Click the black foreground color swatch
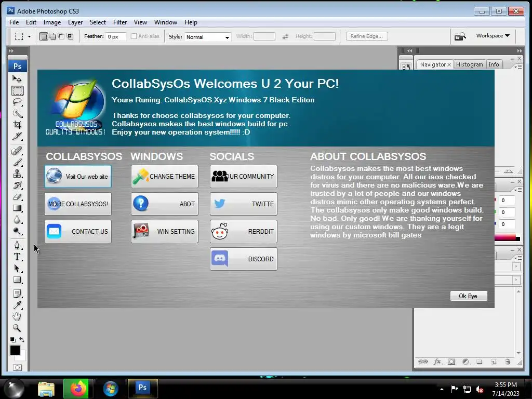This screenshot has height=399, width=532. 15,350
